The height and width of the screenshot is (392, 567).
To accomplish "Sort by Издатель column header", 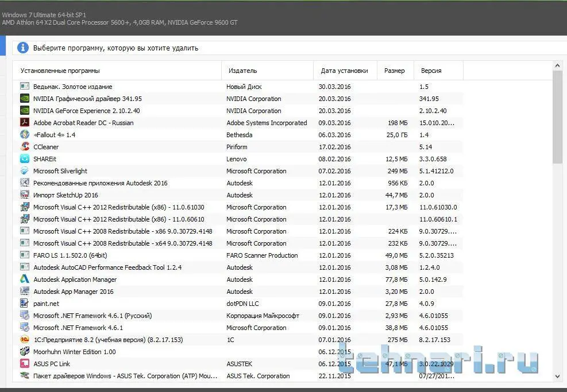I will pos(267,71).
